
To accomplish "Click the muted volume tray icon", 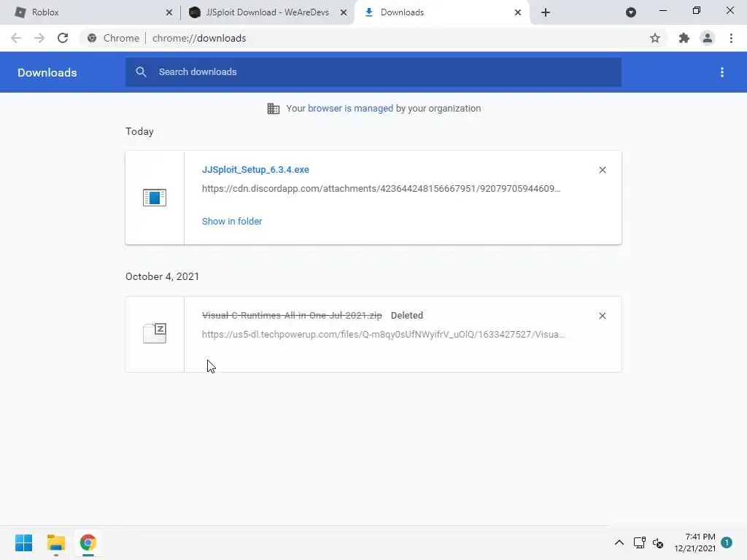I will [659, 542].
